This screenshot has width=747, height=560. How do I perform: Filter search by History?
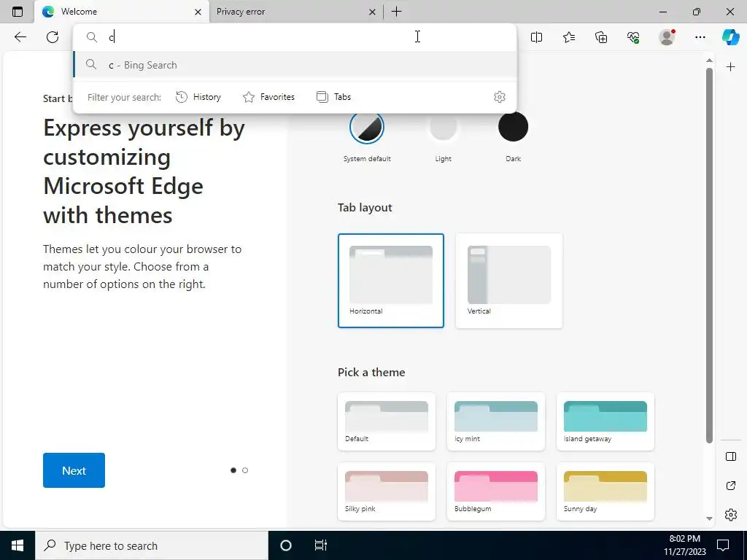tap(198, 97)
